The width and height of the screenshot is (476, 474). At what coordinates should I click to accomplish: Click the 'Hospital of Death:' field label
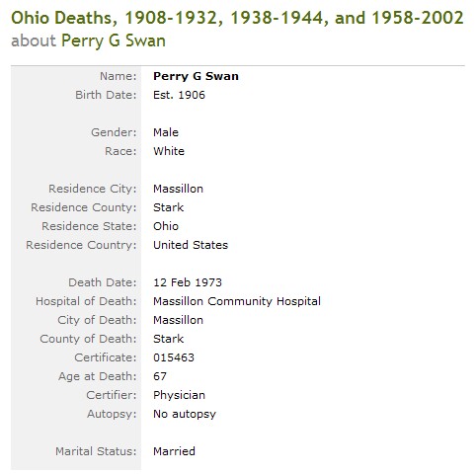coord(86,301)
